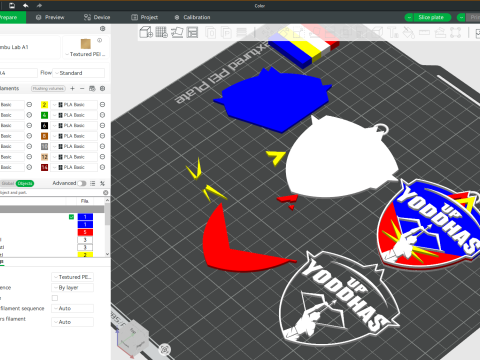Expand the Slice plate arrow menu
The width and height of the screenshot is (480, 360).
[409, 17]
